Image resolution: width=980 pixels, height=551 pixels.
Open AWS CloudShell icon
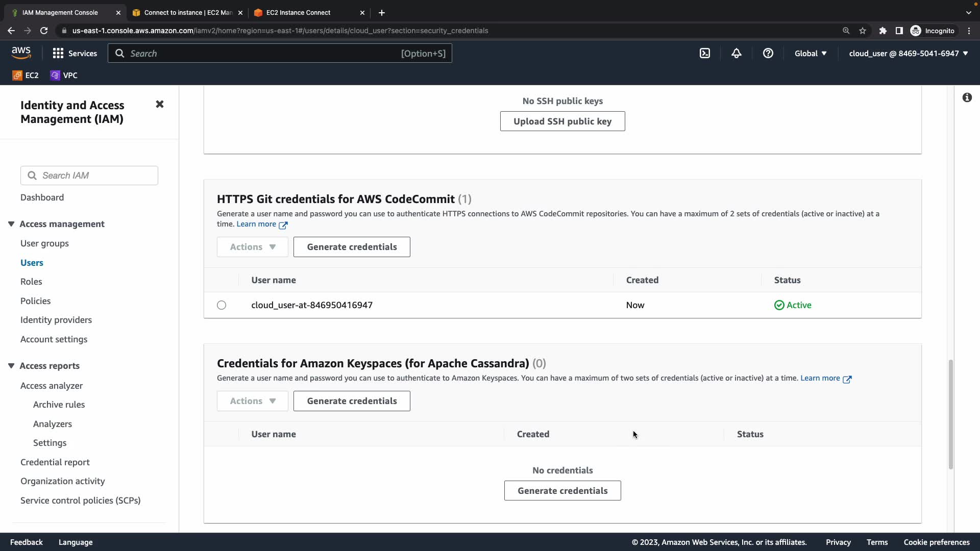705,54
